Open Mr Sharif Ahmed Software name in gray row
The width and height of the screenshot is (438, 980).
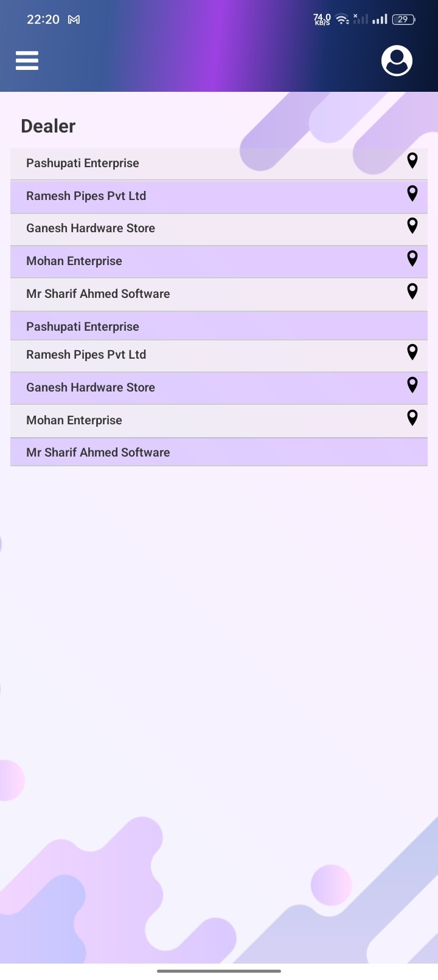(98, 294)
